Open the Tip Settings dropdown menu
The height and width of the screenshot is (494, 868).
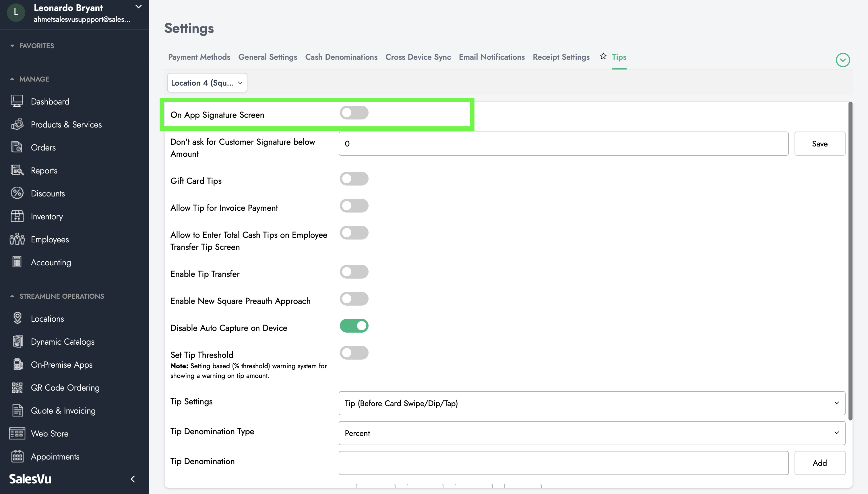click(591, 403)
